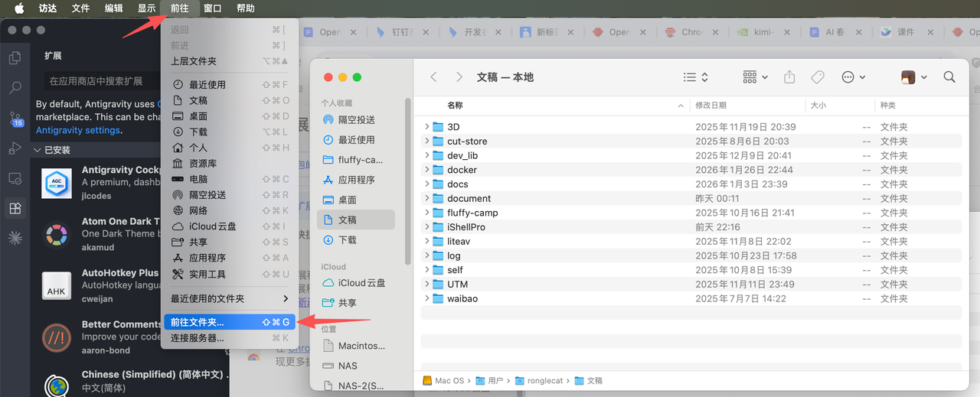Click the Antigravity settings link

coord(78,130)
